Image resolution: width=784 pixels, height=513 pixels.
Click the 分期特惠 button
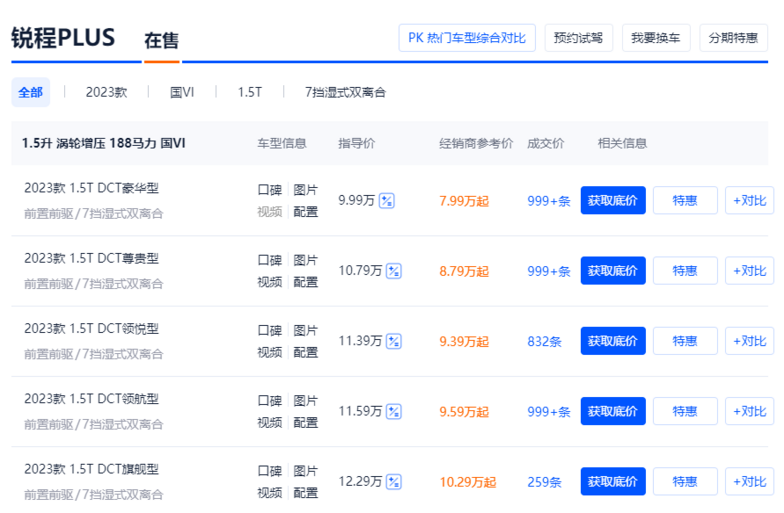coord(734,38)
